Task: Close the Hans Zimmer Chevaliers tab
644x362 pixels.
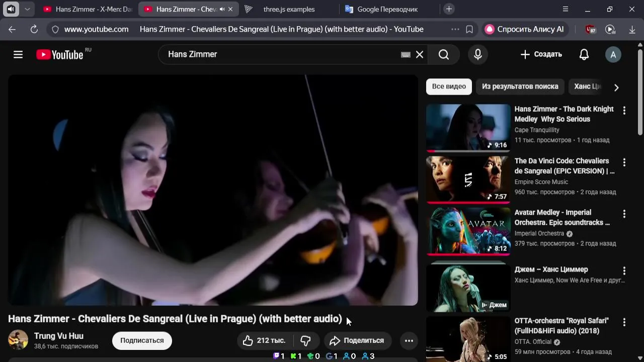Action: tap(230, 9)
